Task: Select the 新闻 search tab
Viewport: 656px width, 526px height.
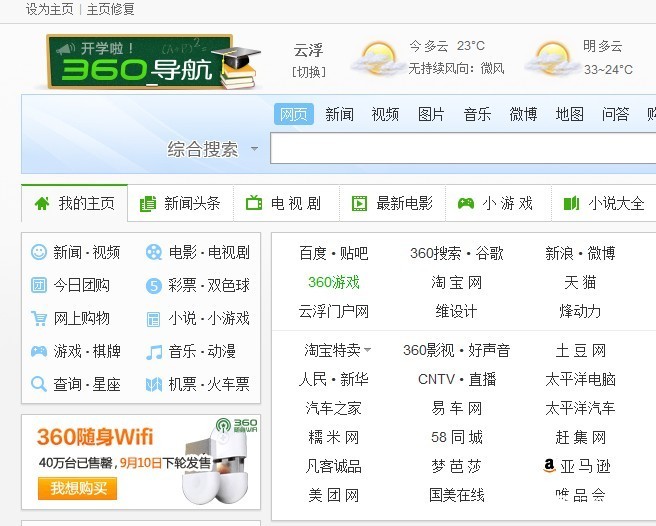Action: pos(339,114)
